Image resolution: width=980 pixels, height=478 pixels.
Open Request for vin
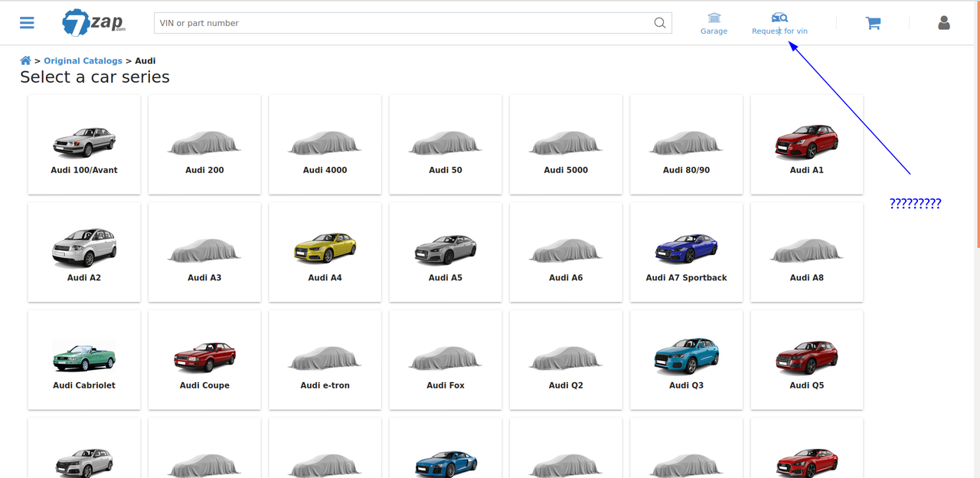(x=779, y=23)
